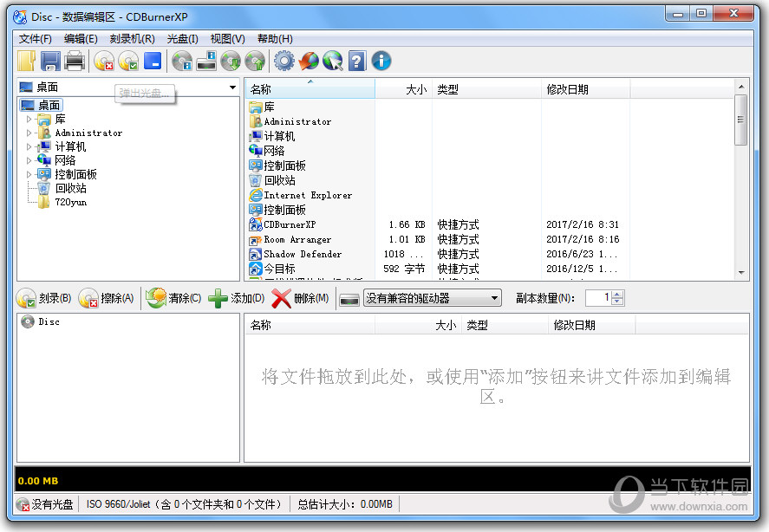Click the 刻录(B) burn button
The width and height of the screenshot is (769, 532).
[44, 298]
